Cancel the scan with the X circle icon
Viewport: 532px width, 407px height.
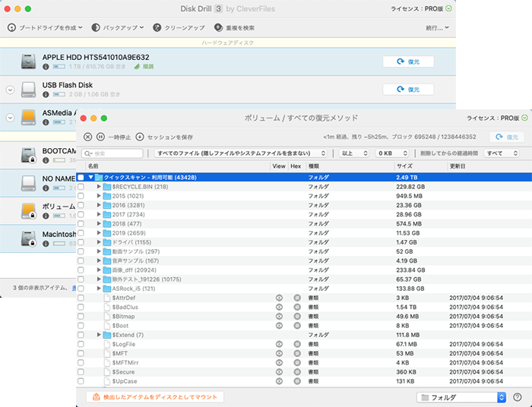click(x=87, y=137)
